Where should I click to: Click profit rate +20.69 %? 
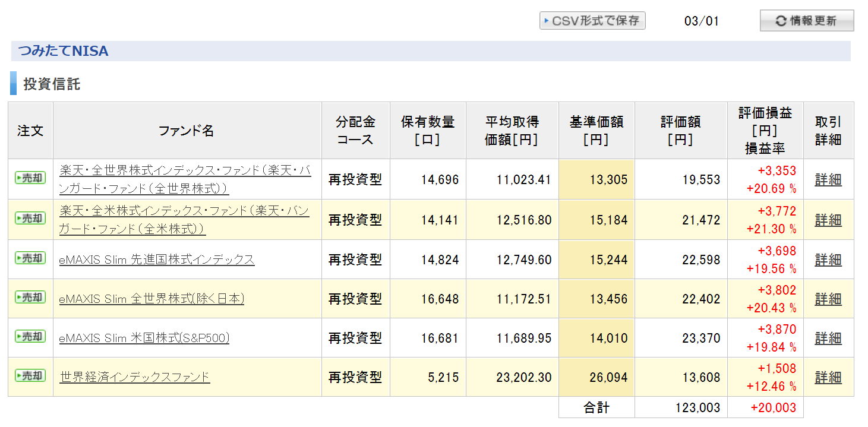[771, 189]
